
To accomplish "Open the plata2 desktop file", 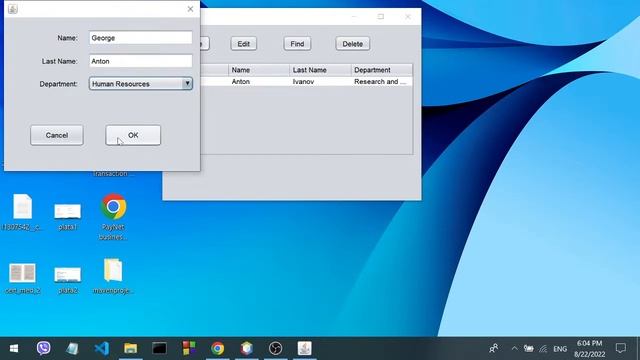I will (67, 280).
